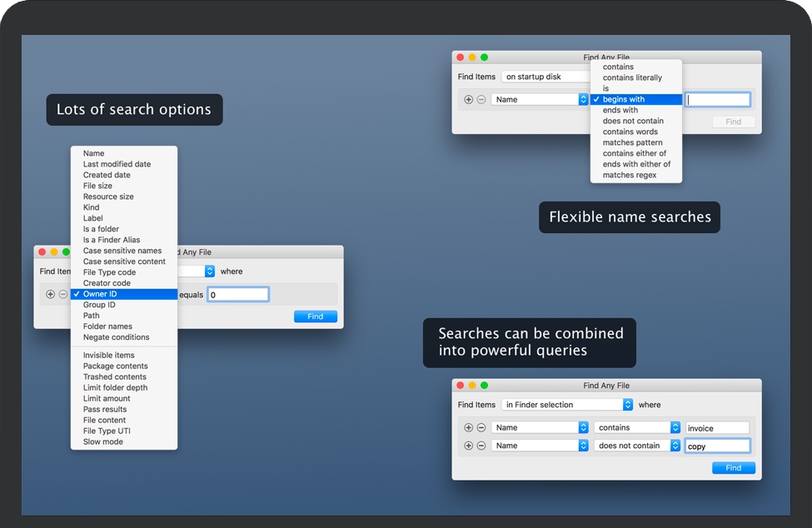
Task: Click the text field containing 'invoice'
Action: coord(717,428)
